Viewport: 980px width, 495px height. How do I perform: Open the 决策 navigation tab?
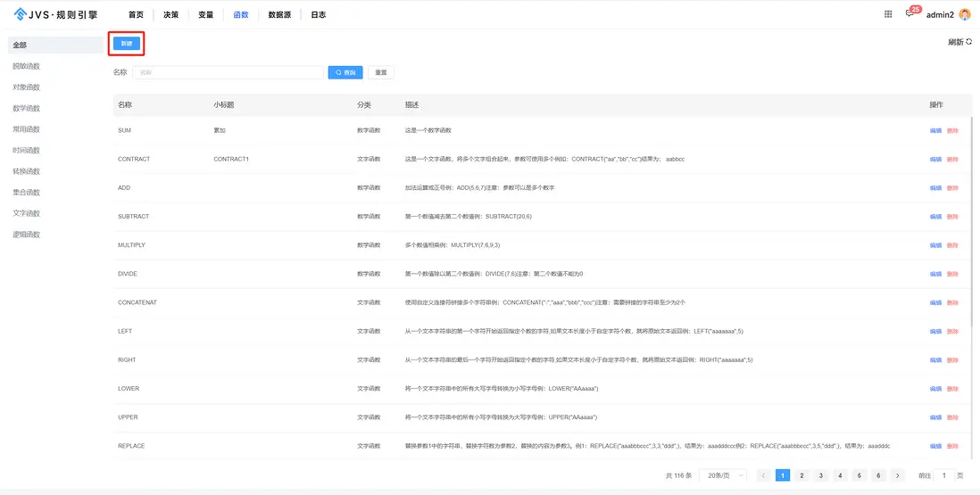170,14
